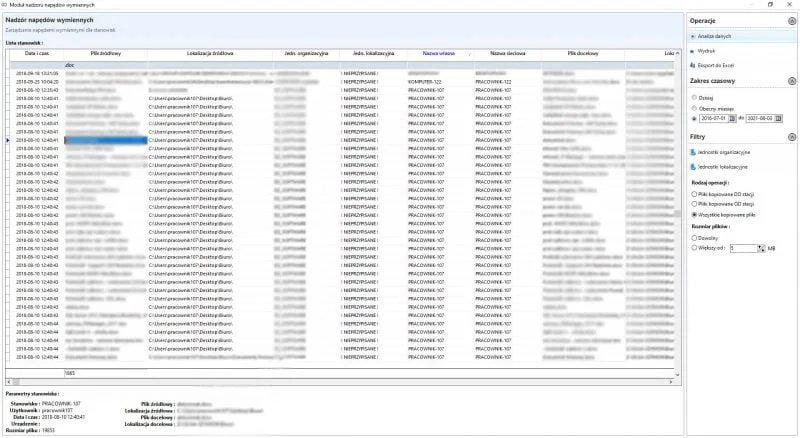Click the KOMPUTER-122 cell
Screen dimensions: 800x438
click(440, 82)
